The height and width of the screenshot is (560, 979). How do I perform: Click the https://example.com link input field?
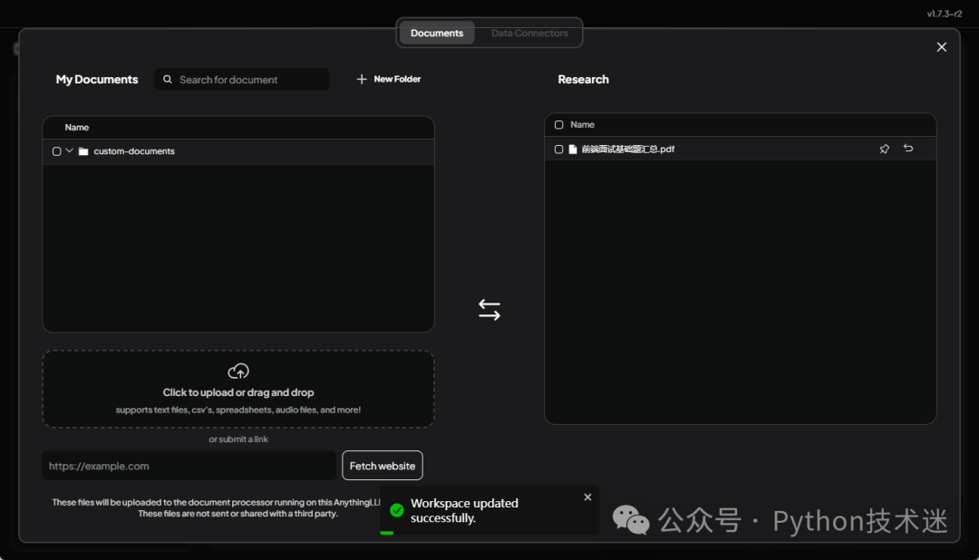[189, 466]
